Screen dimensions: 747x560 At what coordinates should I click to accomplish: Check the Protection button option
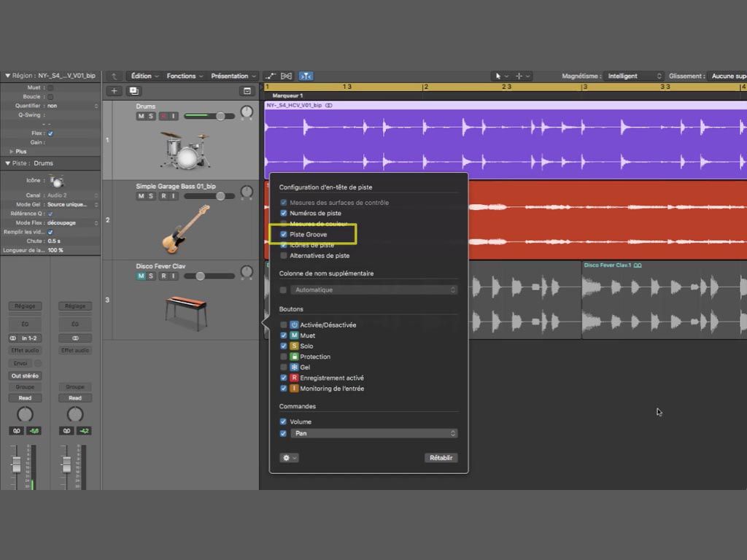click(x=284, y=357)
